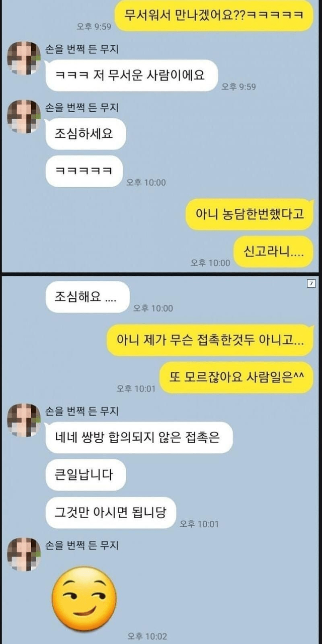
Task: Select the yellow bubble 또 모르잖아요 사람일은^^
Action: coord(236,378)
